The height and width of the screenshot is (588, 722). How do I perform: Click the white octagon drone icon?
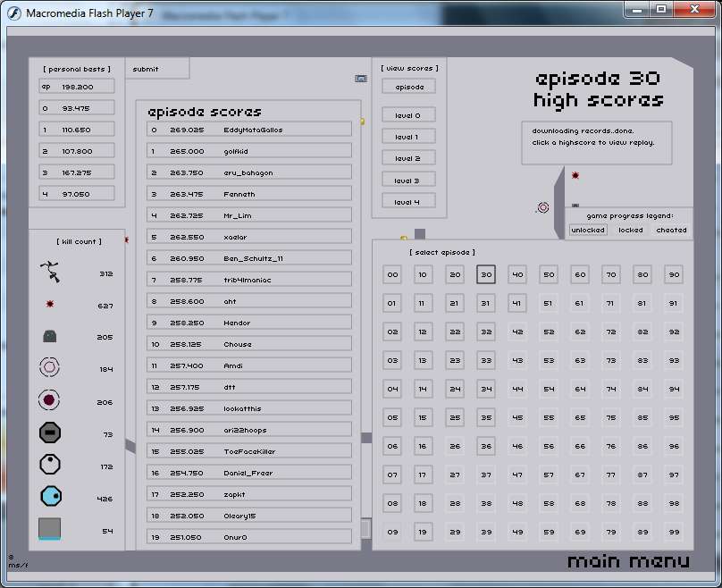[x=50, y=466]
